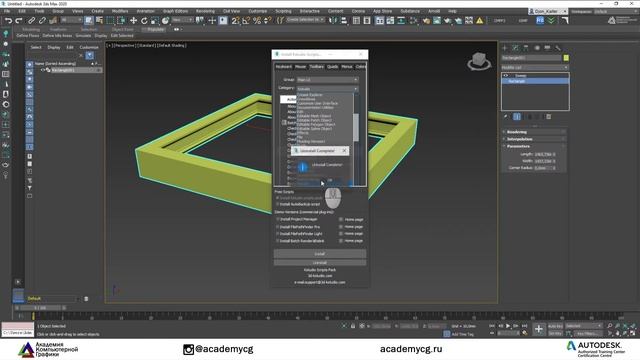Viewport: 640px width, 360px height.
Task: Activate the Select Object tool
Action: point(89,20)
